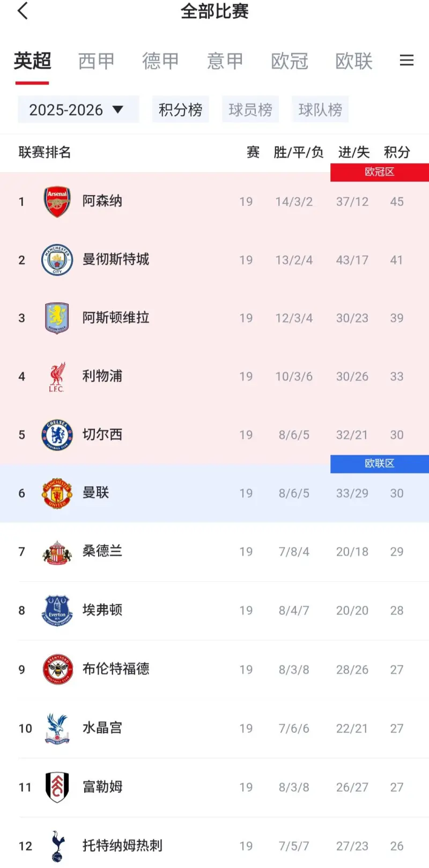Select the 积分榜 standings button
The image size is (429, 868).
pyautogui.click(x=180, y=110)
